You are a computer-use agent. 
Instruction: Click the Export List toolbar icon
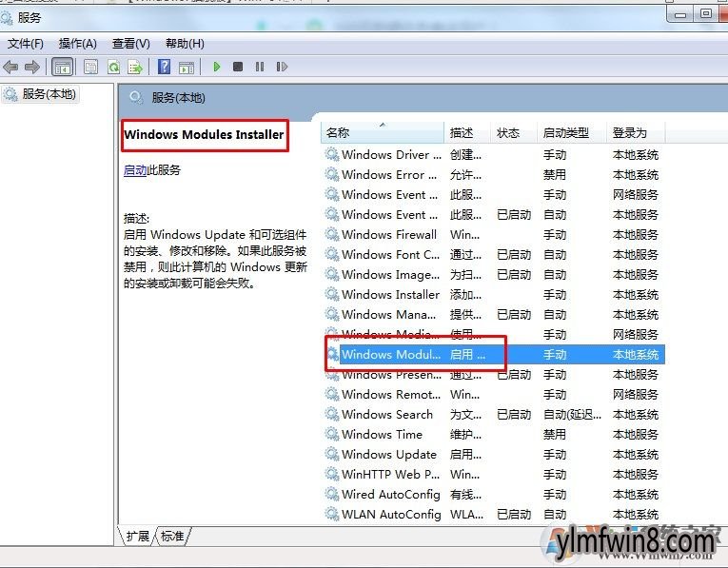pos(135,67)
